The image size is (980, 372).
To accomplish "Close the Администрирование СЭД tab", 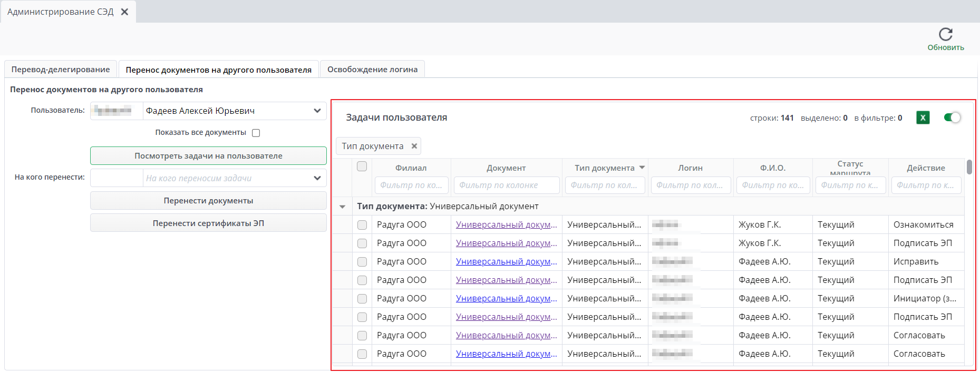I will (x=125, y=12).
